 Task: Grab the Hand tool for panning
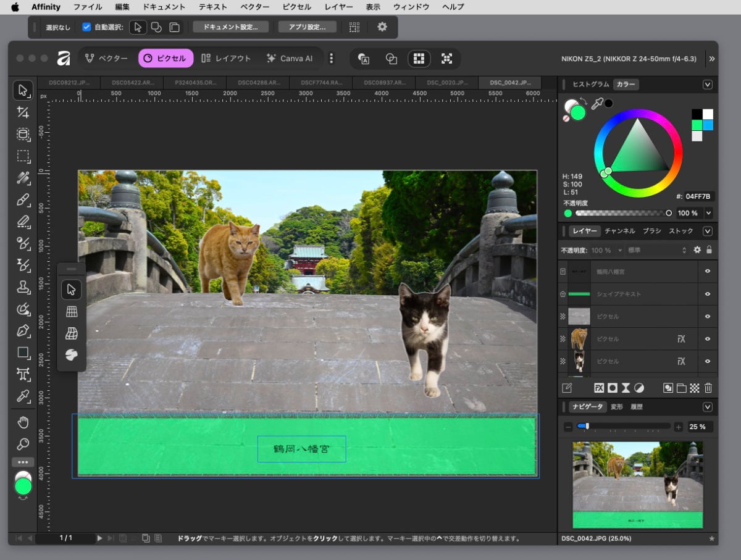(23, 422)
